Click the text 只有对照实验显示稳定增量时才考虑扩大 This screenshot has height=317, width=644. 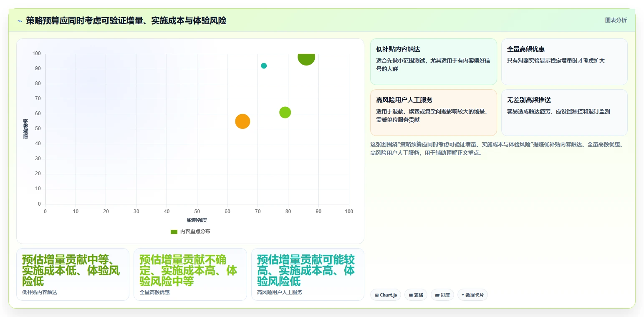(x=556, y=60)
